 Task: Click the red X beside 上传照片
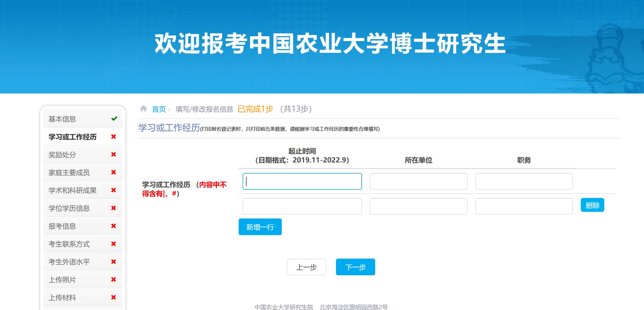coord(114,279)
